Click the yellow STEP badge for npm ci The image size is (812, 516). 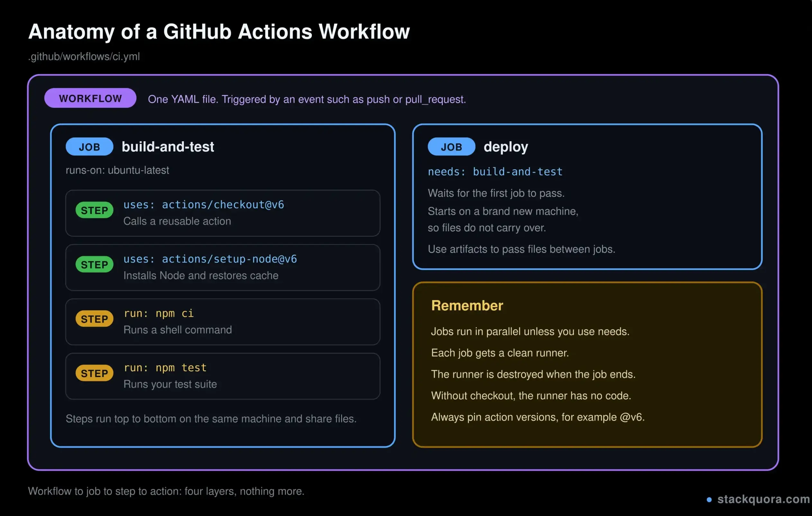coord(95,319)
